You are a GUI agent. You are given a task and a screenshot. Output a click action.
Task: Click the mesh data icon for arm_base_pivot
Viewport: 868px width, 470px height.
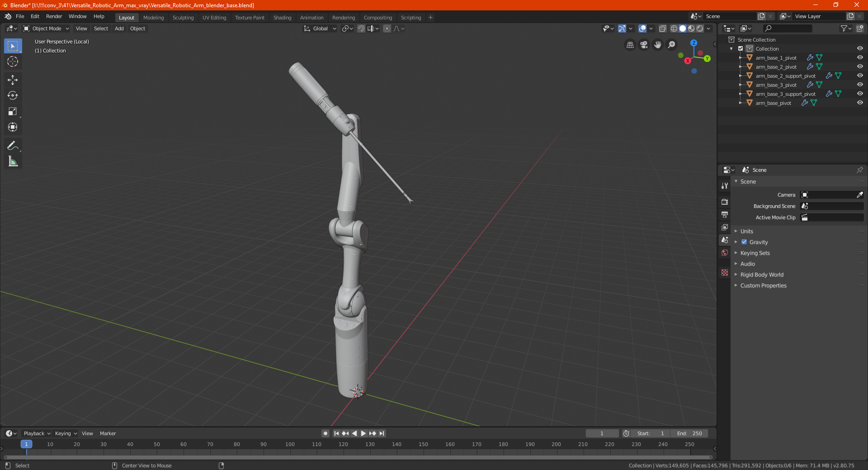(814, 103)
